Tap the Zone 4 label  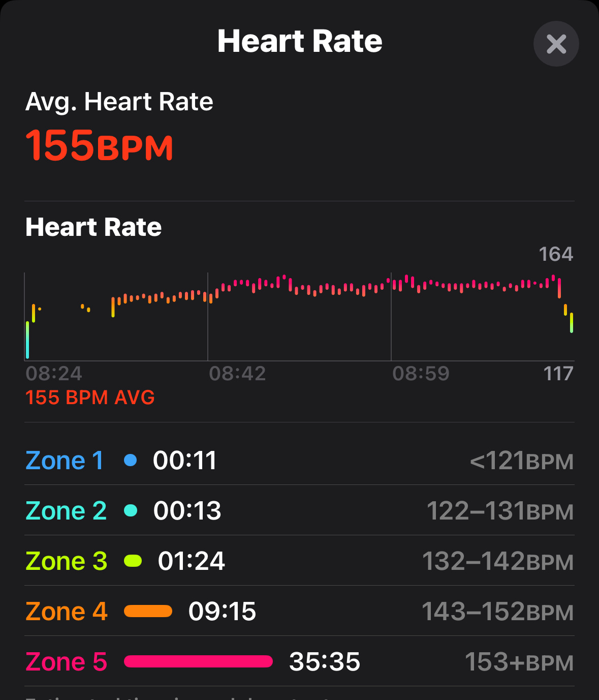(x=67, y=612)
